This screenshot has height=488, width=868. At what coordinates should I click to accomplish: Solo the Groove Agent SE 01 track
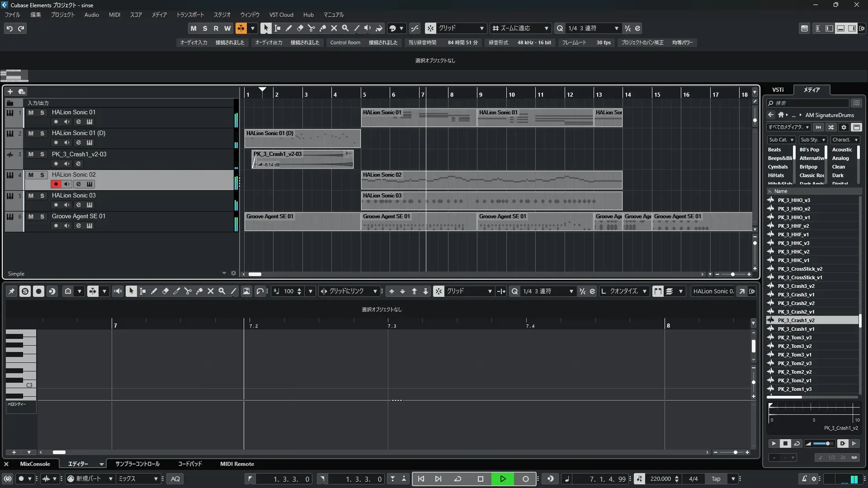coord(42,216)
